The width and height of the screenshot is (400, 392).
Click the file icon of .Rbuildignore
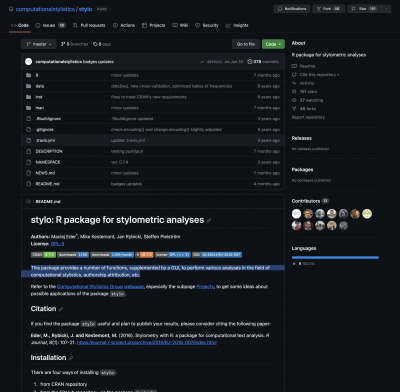(x=29, y=119)
